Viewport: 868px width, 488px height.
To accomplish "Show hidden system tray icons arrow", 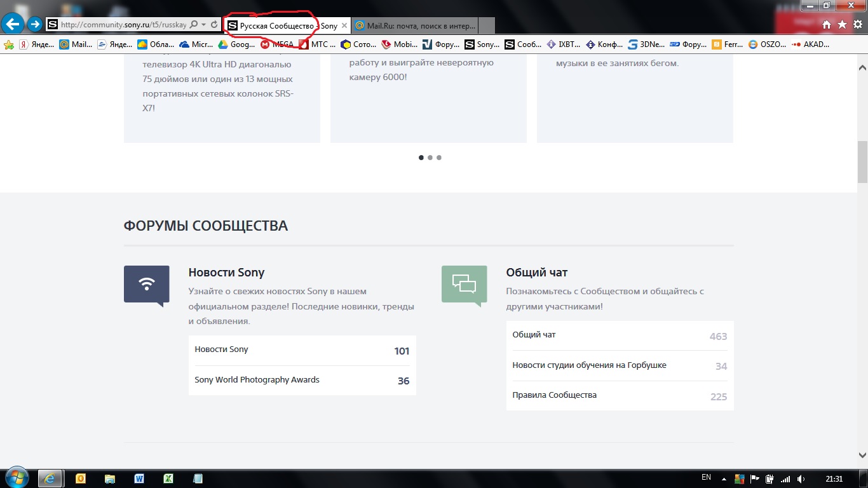I will (723, 478).
